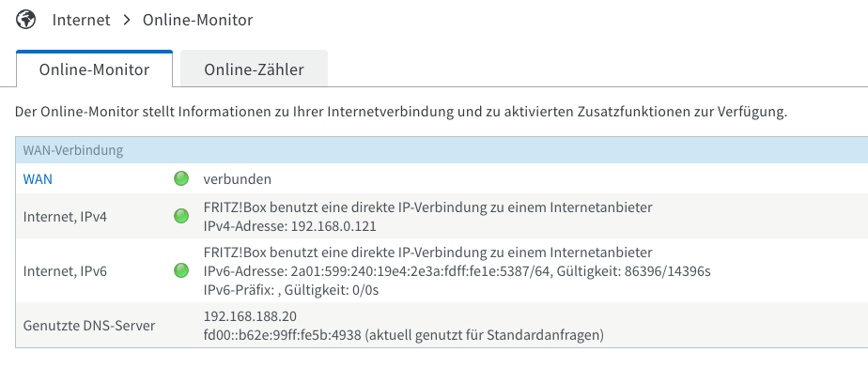The image size is (868, 367).
Task: Click the breadcrumb chevron after Internet
Action: pyautogui.click(x=127, y=20)
